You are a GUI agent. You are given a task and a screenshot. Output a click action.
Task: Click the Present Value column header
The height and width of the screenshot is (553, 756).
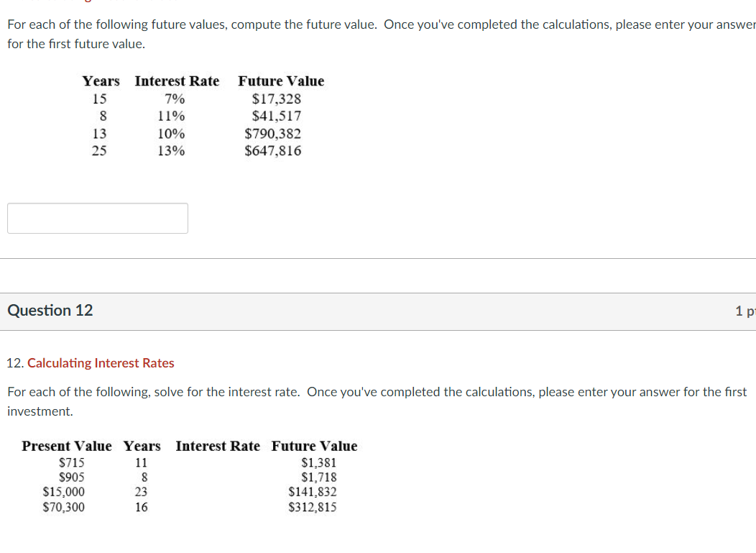66,446
